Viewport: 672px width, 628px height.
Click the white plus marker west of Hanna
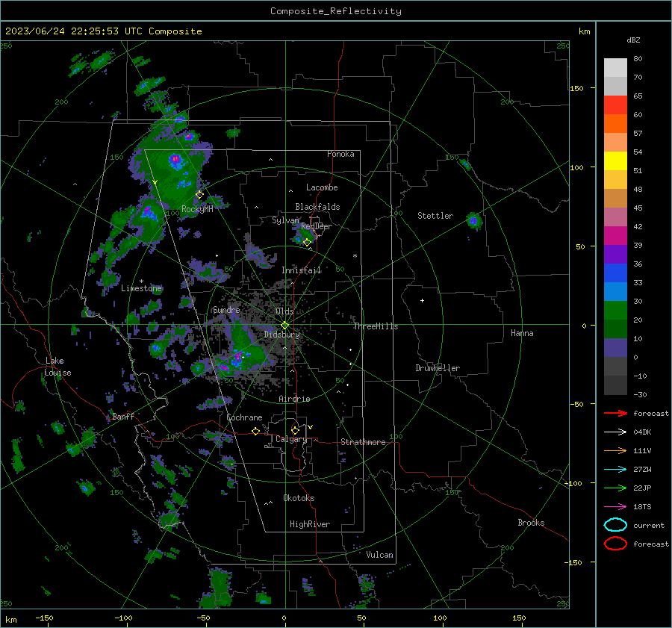[x=422, y=300]
